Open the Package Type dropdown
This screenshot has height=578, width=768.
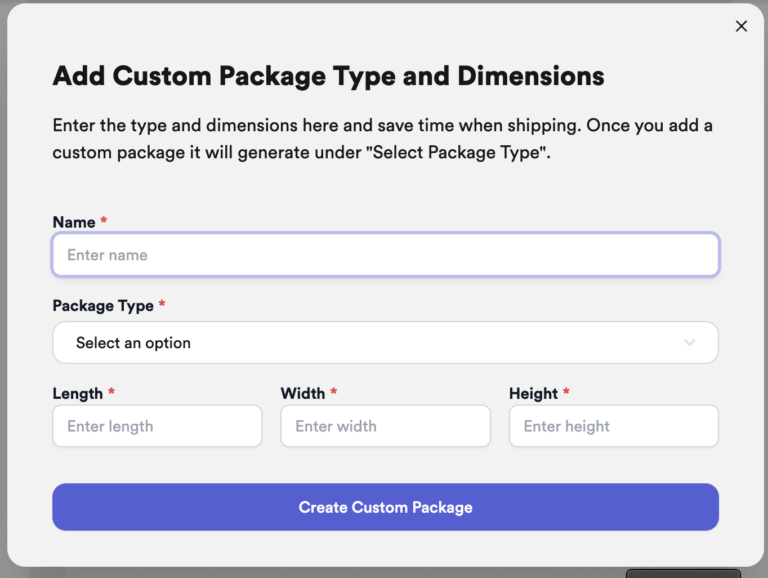tap(385, 342)
